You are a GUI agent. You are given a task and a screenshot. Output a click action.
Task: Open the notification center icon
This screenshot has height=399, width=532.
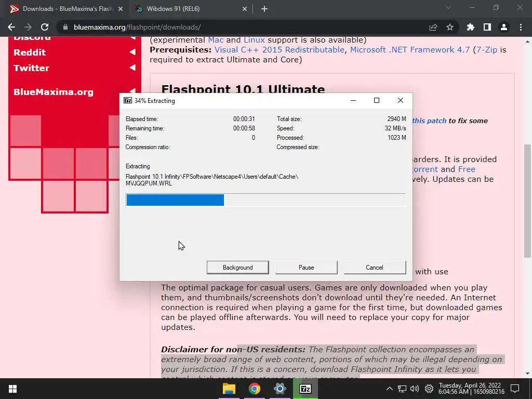(x=515, y=389)
